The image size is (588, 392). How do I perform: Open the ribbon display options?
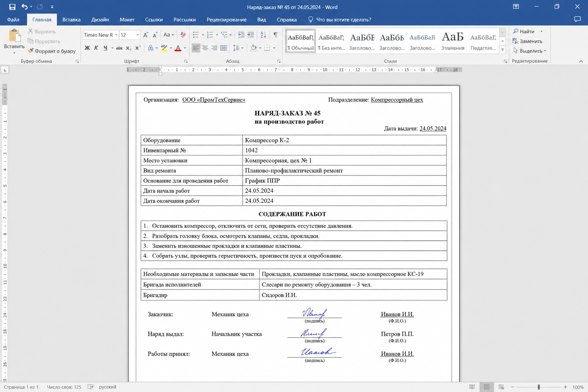(516, 7)
